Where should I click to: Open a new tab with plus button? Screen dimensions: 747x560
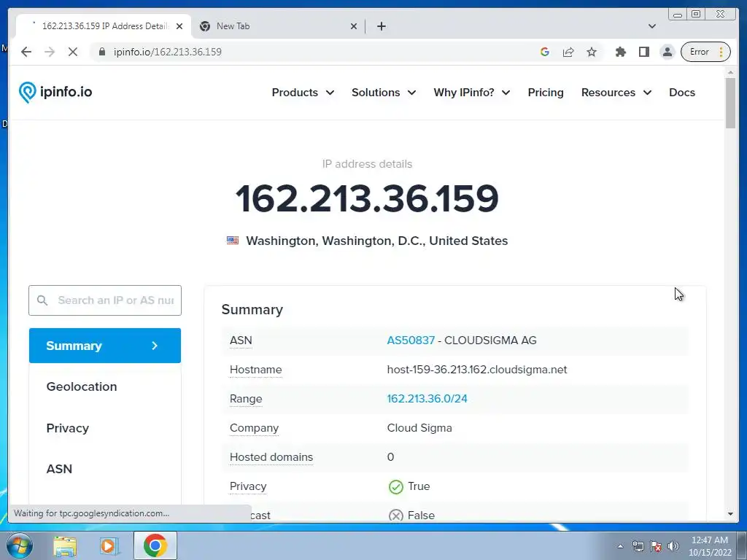point(381,26)
